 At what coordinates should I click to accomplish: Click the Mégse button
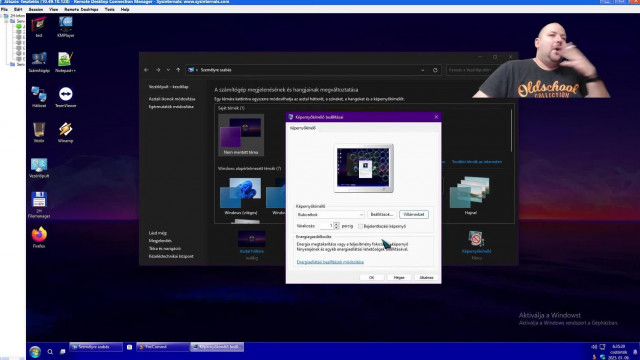pos(399,278)
